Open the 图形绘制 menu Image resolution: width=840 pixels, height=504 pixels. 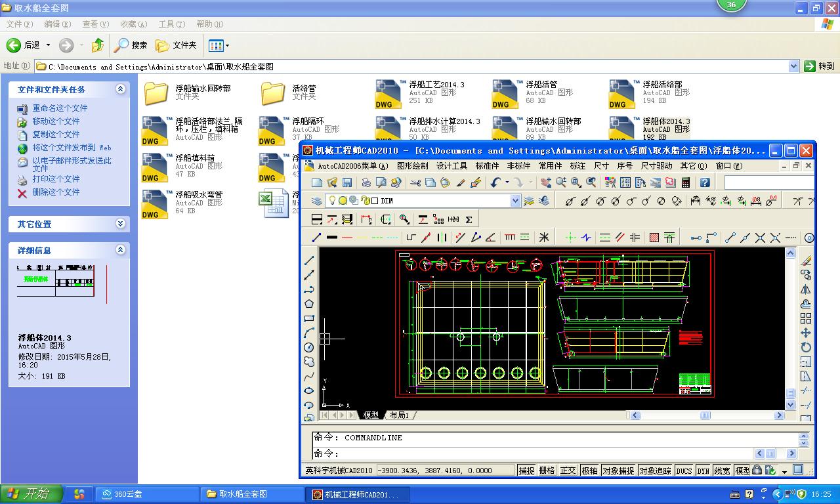[412, 166]
